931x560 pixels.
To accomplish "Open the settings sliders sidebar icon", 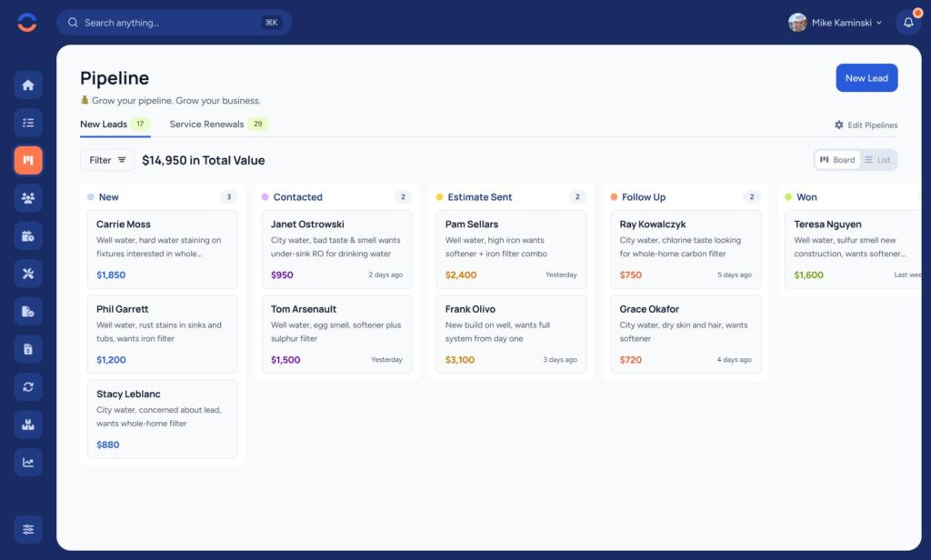I will point(28,529).
